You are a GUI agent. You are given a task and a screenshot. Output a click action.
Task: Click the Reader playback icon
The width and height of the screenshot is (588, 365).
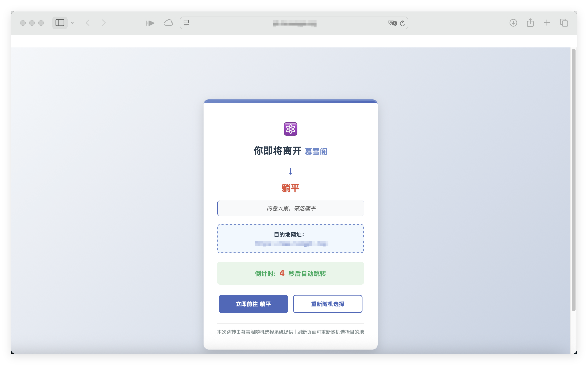[x=150, y=23]
